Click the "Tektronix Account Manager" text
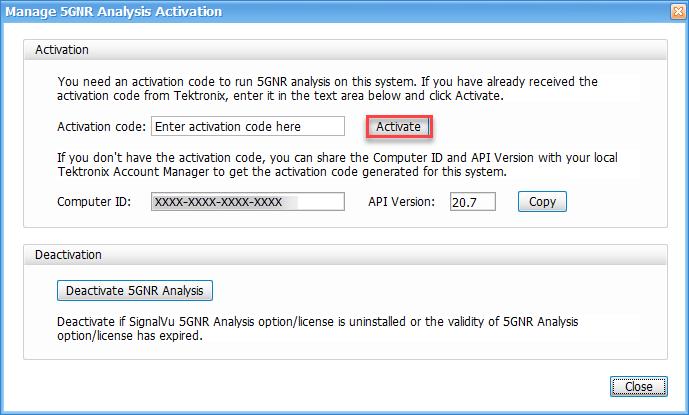The width and height of the screenshot is (689, 415). (130, 171)
